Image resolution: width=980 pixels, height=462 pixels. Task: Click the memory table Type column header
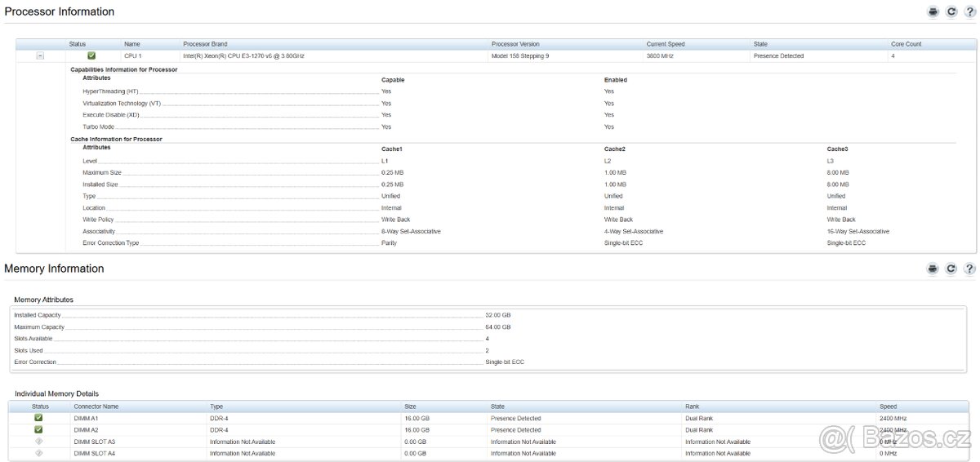[216, 406]
